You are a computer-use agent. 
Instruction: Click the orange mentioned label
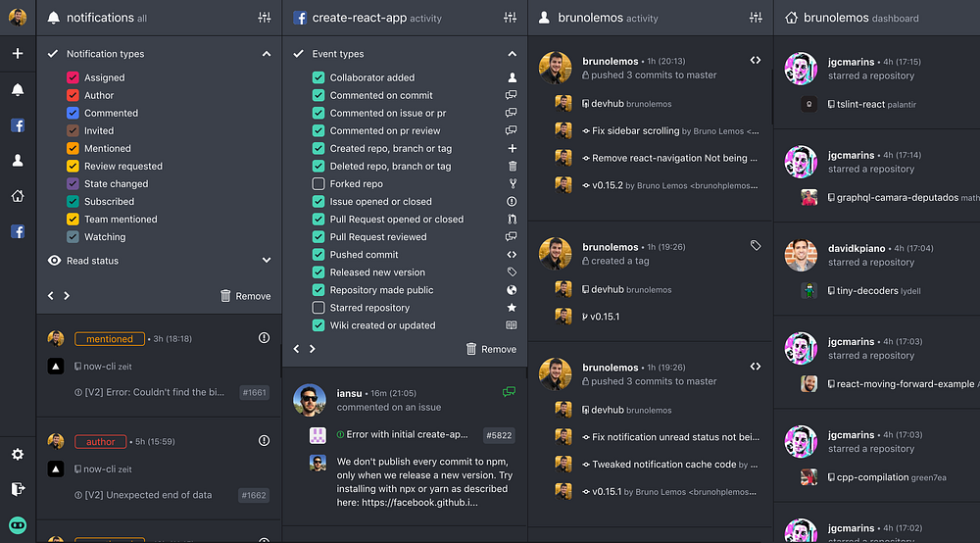point(110,339)
